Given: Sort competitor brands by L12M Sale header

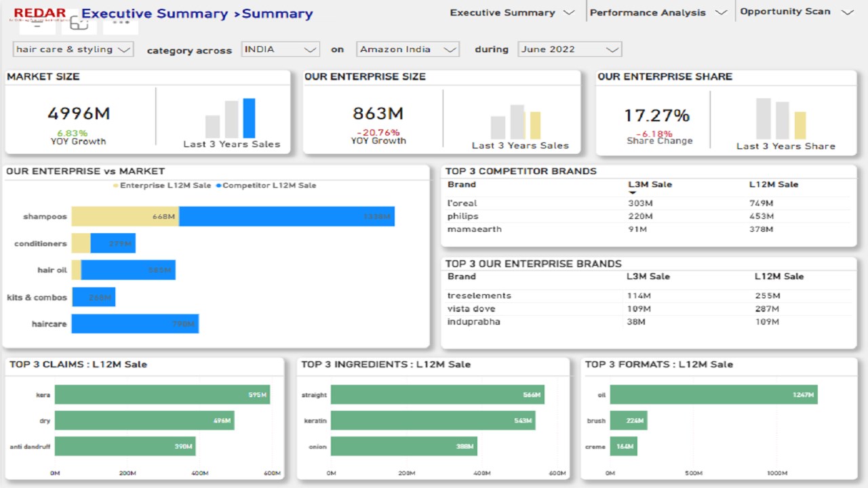Looking at the screenshot, I should coord(773,184).
